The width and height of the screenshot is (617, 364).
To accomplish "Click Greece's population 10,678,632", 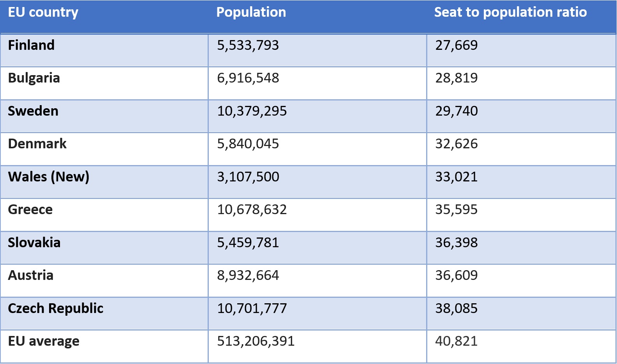I will pyautogui.click(x=252, y=209).
